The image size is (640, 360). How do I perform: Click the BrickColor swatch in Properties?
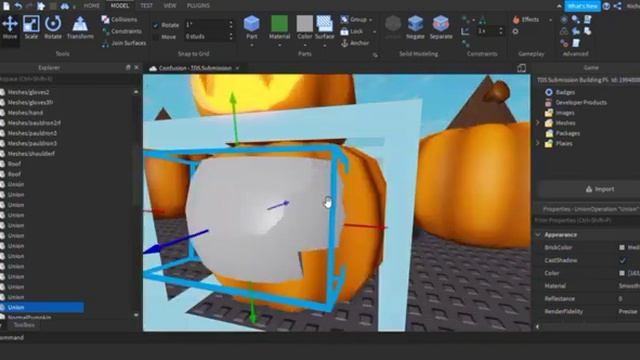click(x=622, y=247)
